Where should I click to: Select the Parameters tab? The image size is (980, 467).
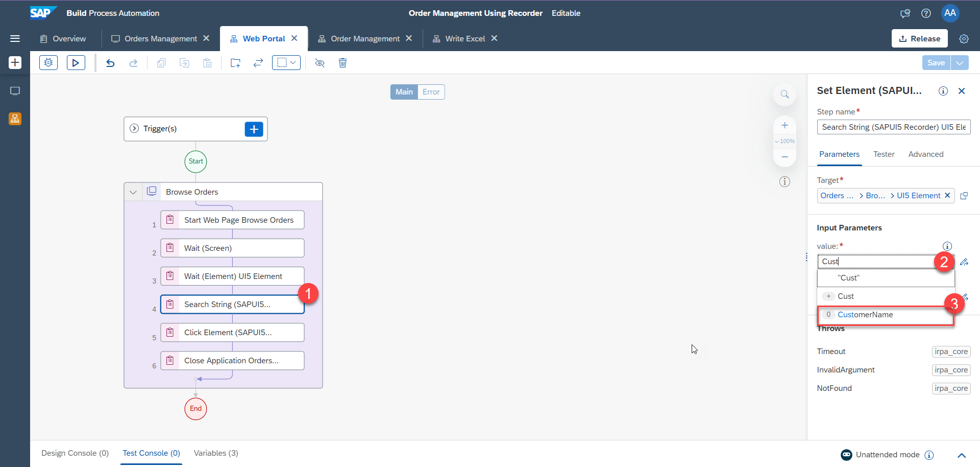(839, 154)
